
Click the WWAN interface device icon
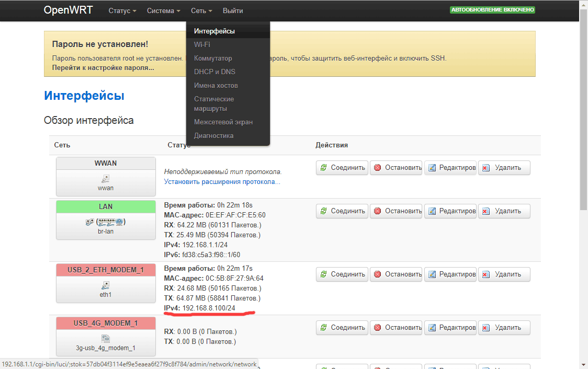[106, 179]
